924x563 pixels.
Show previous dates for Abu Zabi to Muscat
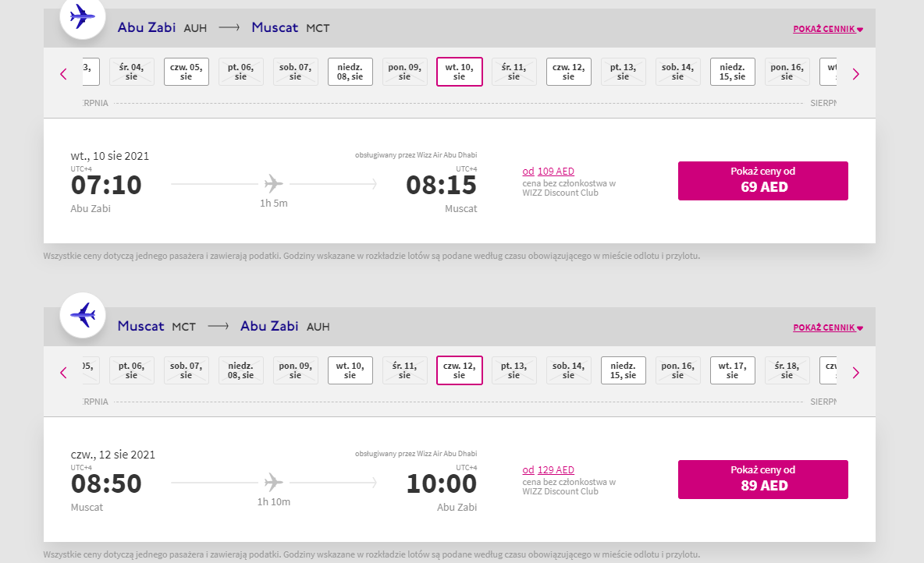click(x=64, y=74)
